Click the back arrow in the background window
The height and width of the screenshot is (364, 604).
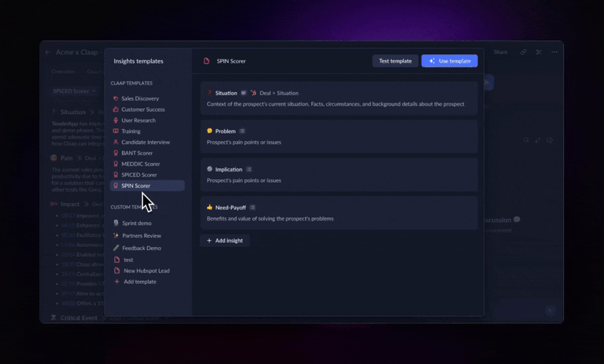pos(48,52)
